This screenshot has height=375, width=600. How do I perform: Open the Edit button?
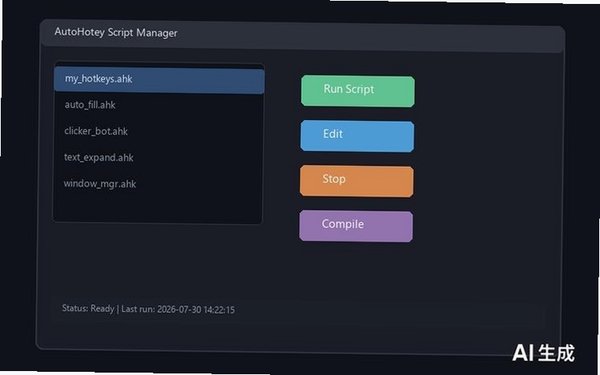click(x=357, y=136)
